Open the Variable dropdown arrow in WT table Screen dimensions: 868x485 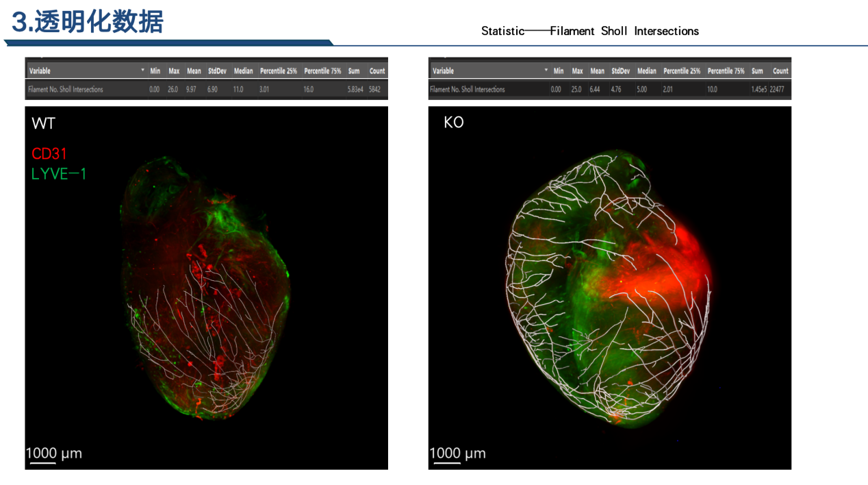(142, 71)
